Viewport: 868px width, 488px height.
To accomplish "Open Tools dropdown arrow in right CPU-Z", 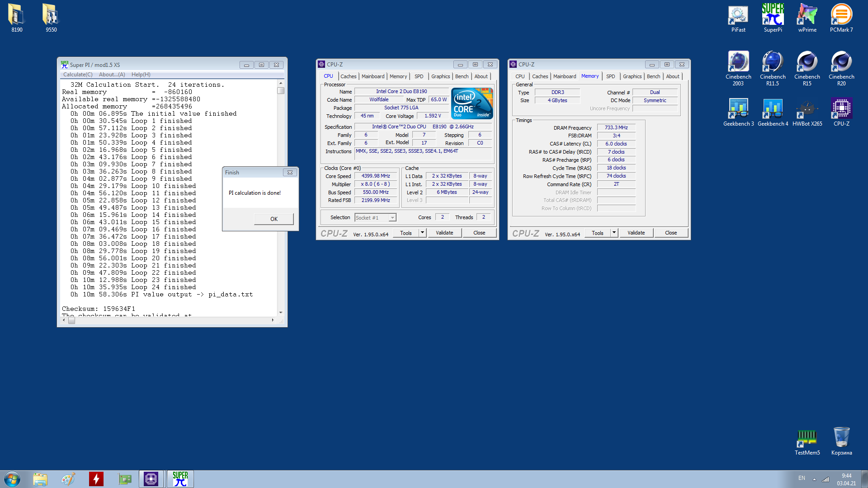I will 614,233.
